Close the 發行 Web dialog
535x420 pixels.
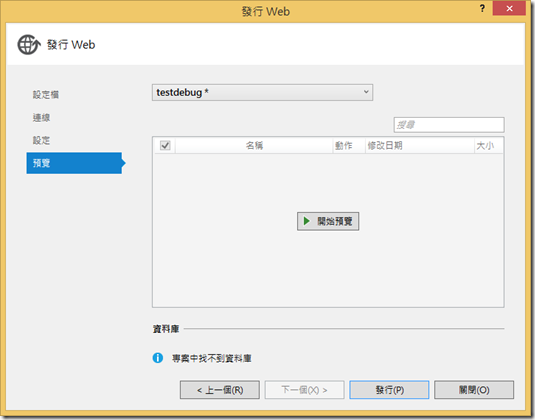[x=509, y=9]
